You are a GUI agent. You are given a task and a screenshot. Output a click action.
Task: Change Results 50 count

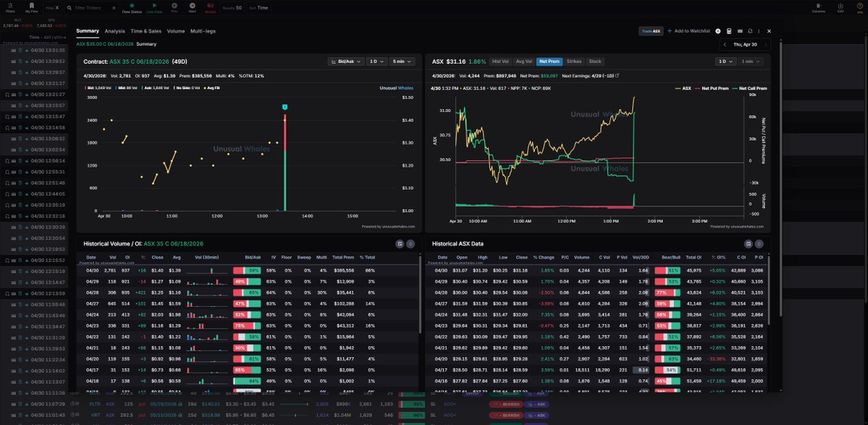pyautogui.click(x=232, y=8)
